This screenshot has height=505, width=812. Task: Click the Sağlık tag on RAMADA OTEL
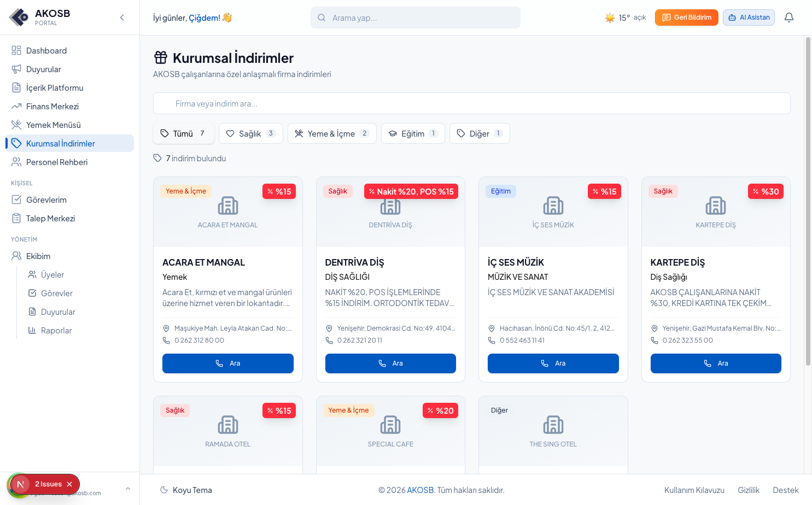[175, 410]
